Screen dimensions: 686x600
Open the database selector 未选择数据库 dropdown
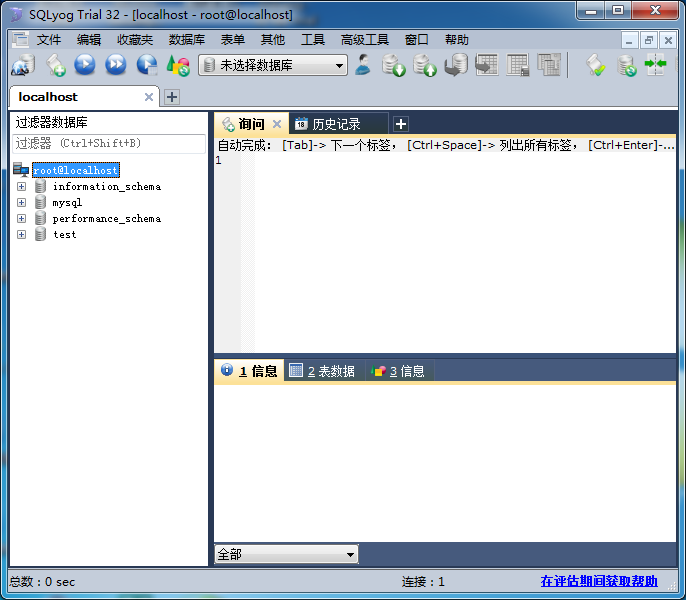click(x=273, y=65)
